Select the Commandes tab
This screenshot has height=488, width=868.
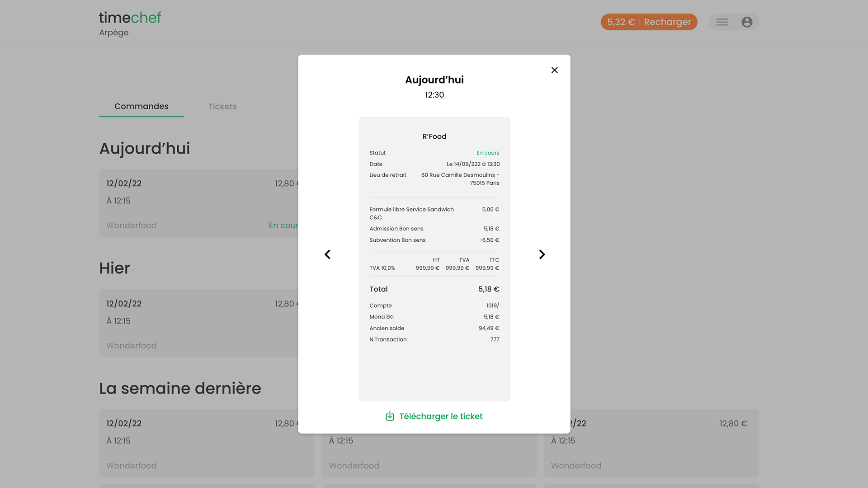point(141,107)
